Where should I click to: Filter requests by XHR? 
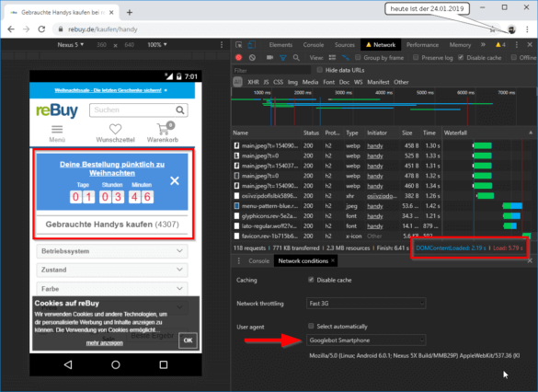click(253, 82)
